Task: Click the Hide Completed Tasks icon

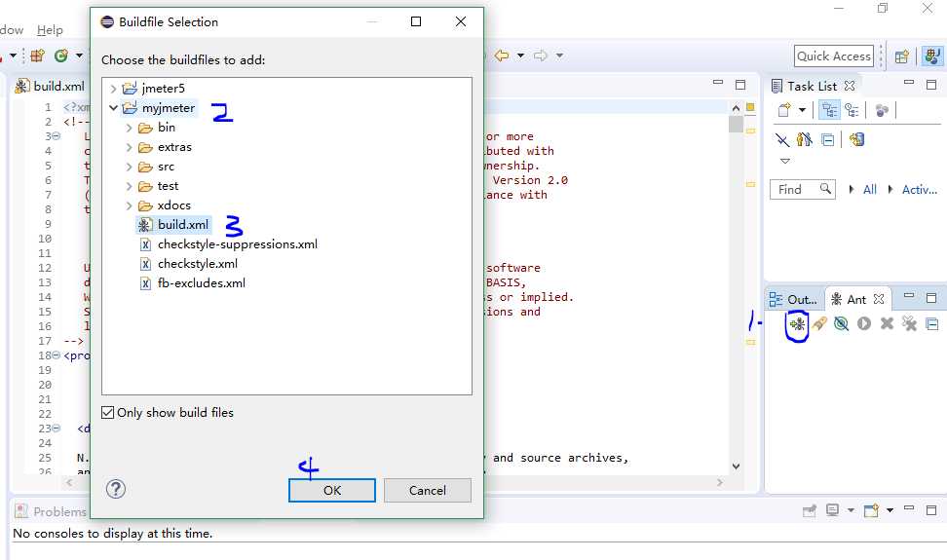Action: pyautogui.click(x=782, y=140)
